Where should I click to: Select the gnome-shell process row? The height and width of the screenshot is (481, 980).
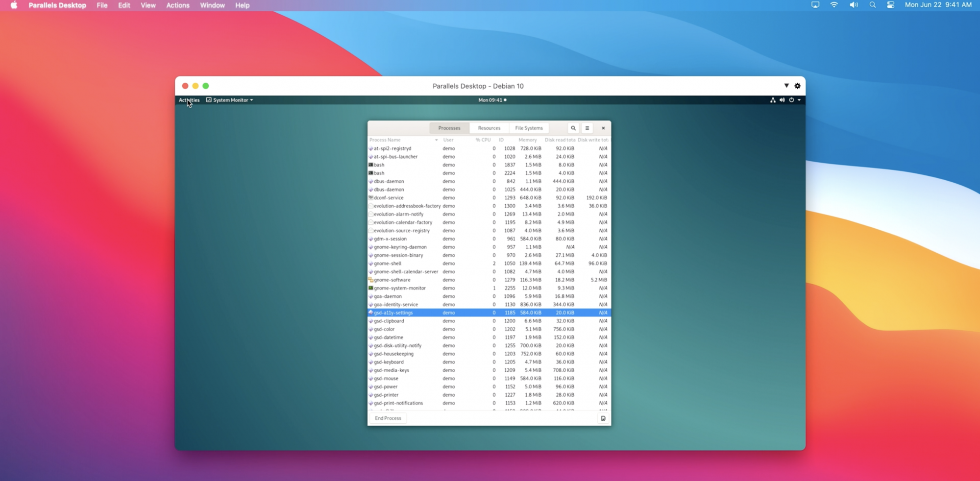coord(489,264)
